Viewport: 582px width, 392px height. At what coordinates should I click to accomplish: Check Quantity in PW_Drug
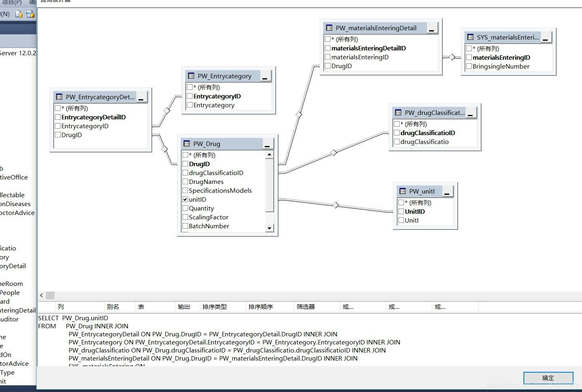pyautogui.click(x=185, y=208)
